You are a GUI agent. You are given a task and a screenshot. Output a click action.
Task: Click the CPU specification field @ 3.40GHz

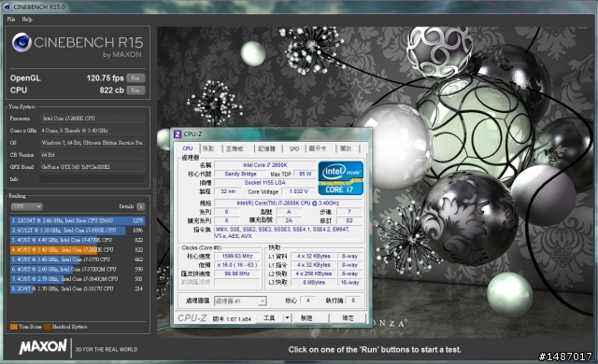288,203
